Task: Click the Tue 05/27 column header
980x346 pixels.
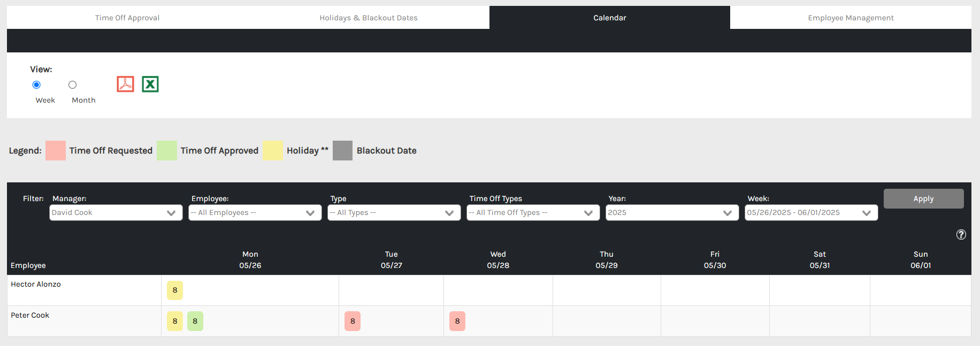Action: 392,259
